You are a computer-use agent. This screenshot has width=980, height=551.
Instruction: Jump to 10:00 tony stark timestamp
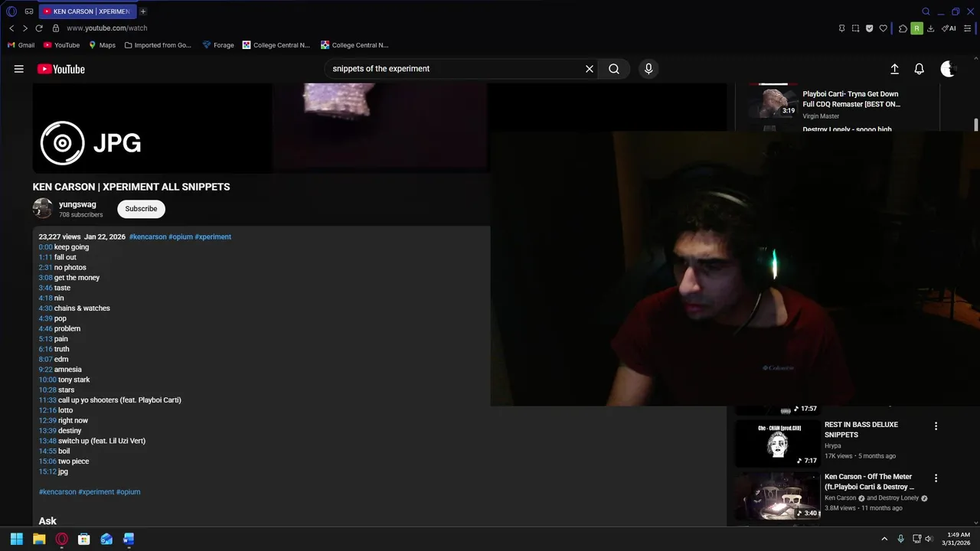47,380
